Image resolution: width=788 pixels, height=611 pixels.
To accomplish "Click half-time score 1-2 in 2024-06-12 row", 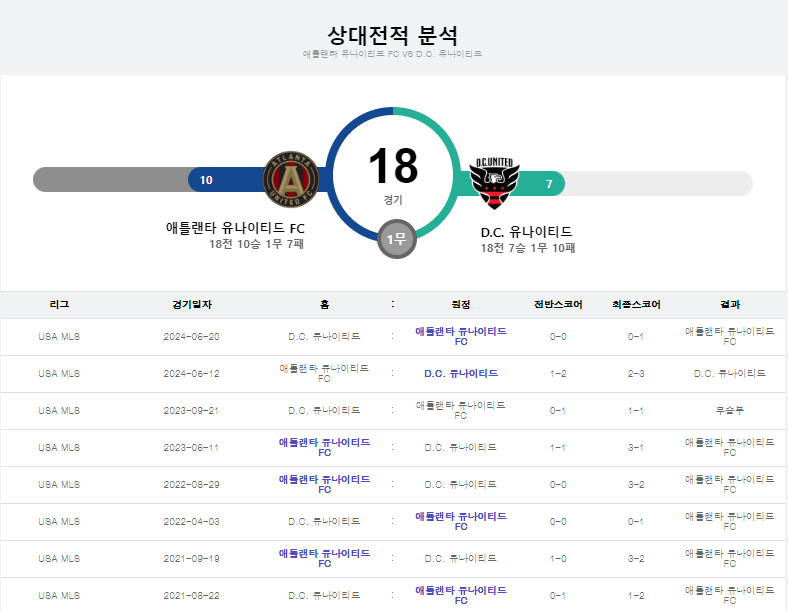I will 558,374.
